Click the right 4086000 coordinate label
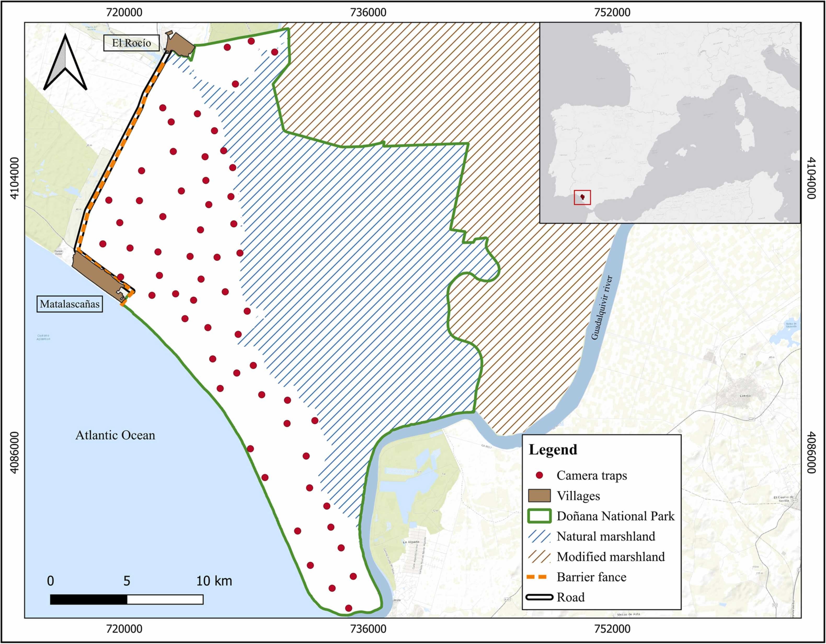The height and width of the screenshot is (644, 826). [x=812, y=452]
